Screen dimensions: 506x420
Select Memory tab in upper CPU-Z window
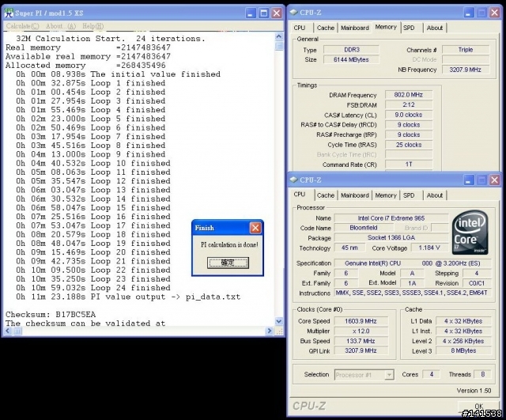click(386, 27)
